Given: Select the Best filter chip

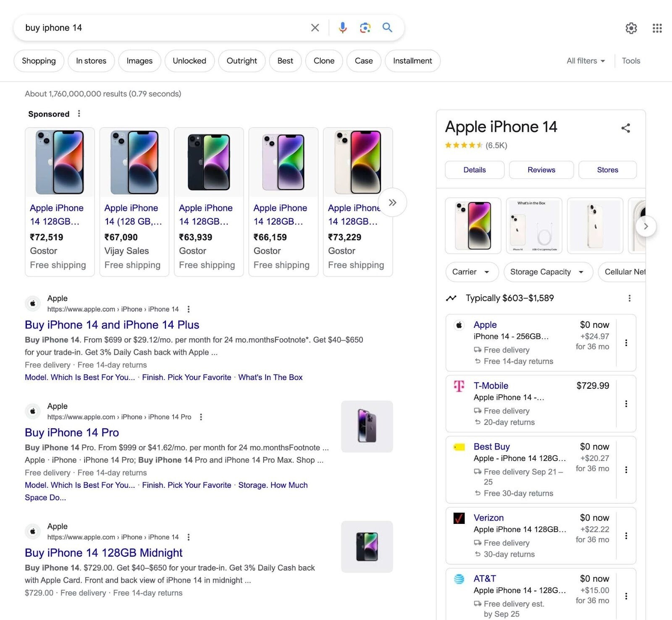Looking at the screenshot, I should point(285,61).
